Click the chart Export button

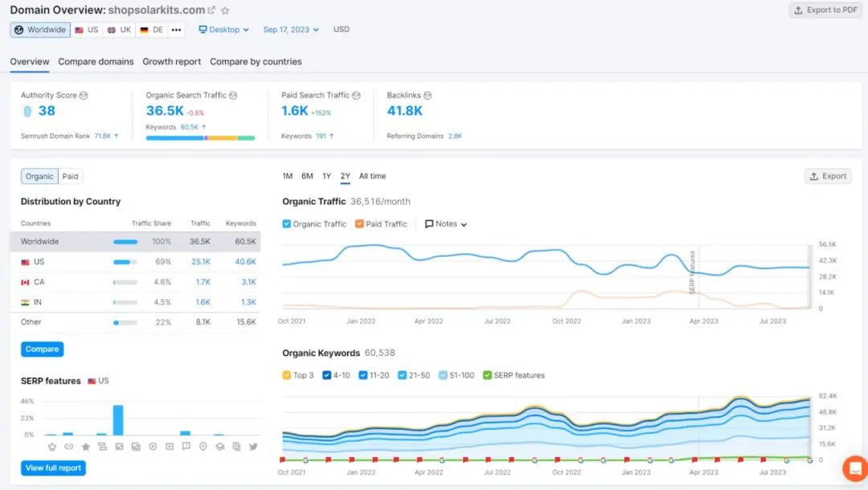pos(828,177)
